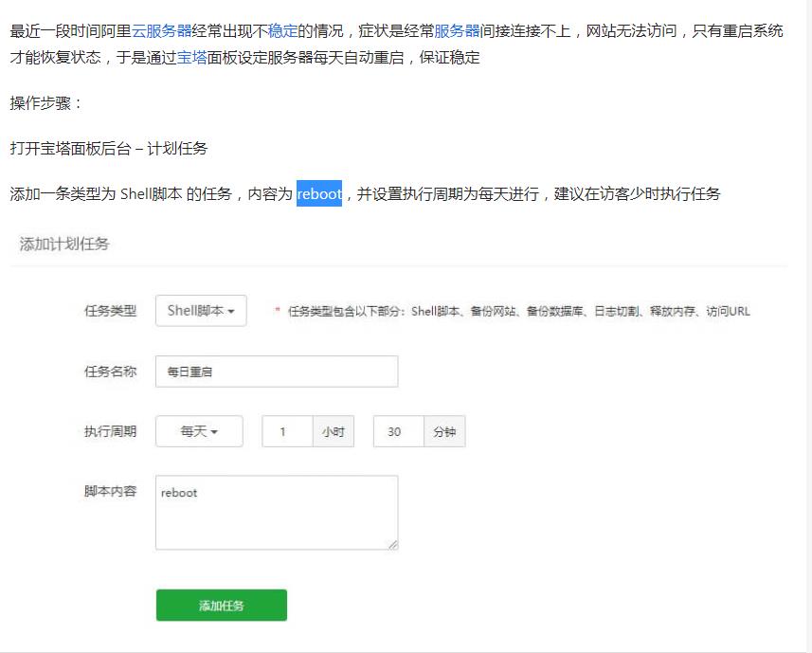Open the 云服务器 link

click(162, 31)
